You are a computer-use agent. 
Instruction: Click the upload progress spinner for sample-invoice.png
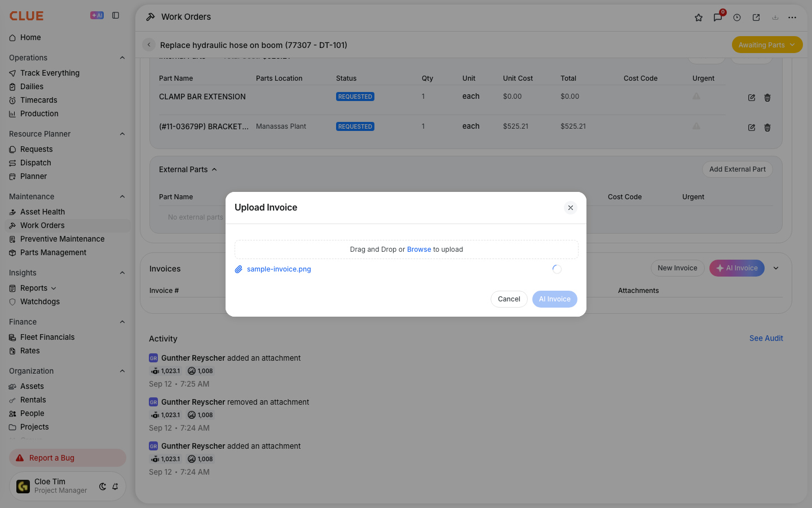pos(557,269)
